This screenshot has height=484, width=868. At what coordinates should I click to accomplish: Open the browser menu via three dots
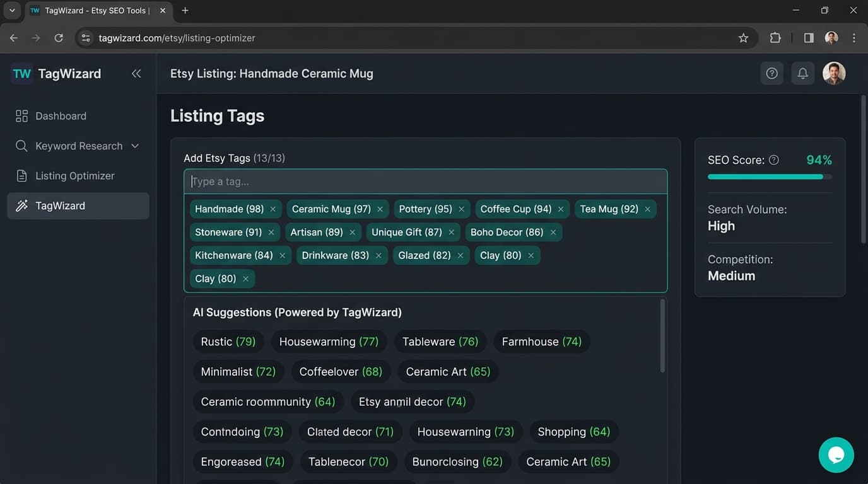tap(854, 38)
